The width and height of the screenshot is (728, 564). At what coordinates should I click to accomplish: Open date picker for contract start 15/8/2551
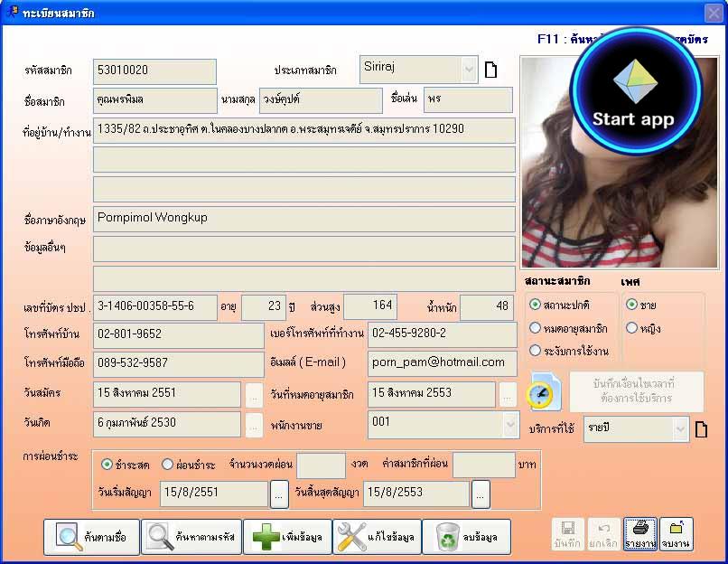280,494
